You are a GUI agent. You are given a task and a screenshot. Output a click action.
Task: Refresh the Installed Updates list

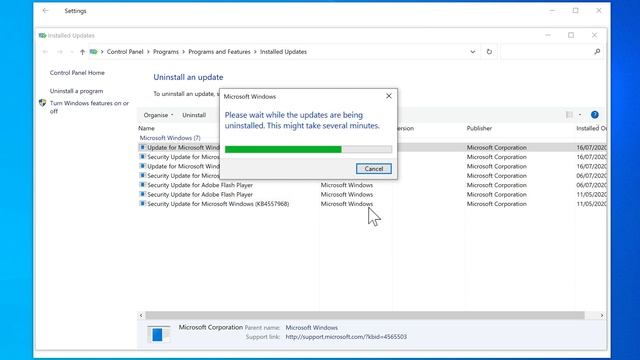489,52
